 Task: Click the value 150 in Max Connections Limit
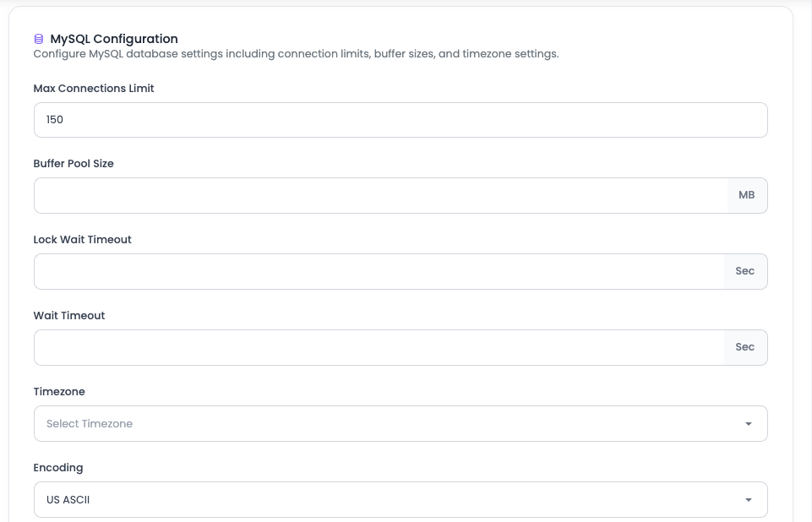(x=53, y=119)
